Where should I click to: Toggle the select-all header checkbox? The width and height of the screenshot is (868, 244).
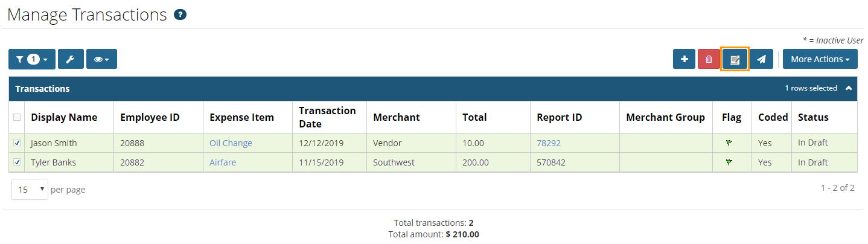[17, 117]
